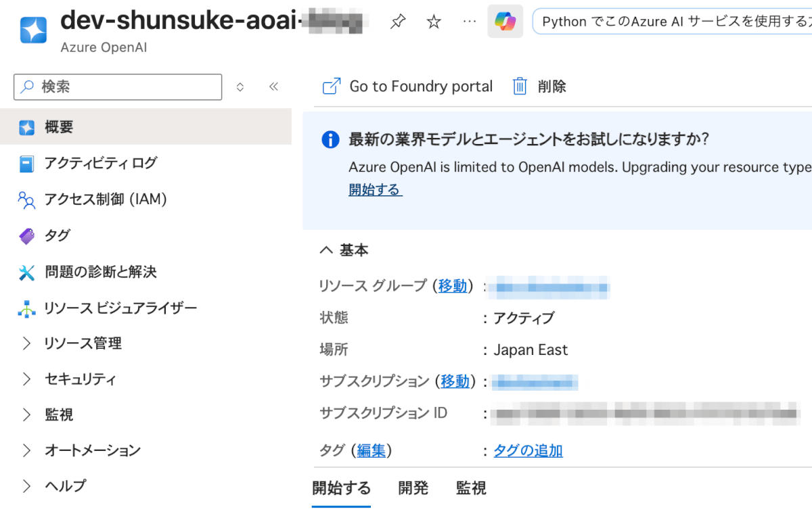Add resource to favorites with star icon
The image size is (812, 528).
point(434,22)
